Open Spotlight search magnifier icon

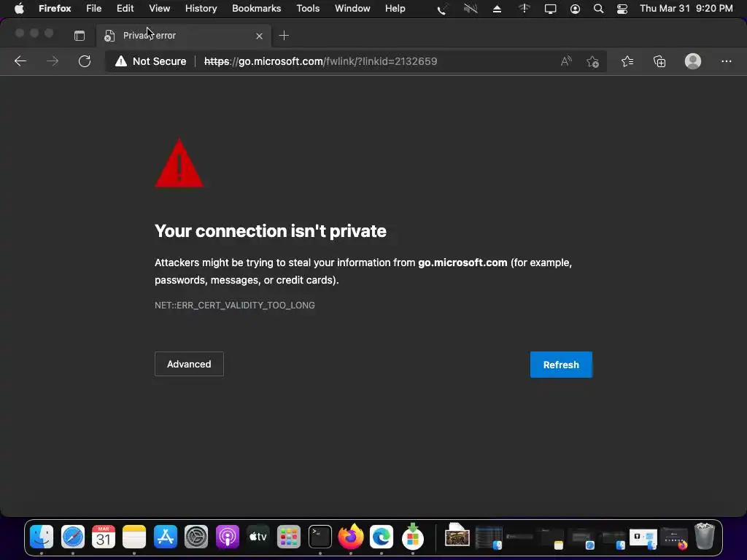tap(598, 9)
